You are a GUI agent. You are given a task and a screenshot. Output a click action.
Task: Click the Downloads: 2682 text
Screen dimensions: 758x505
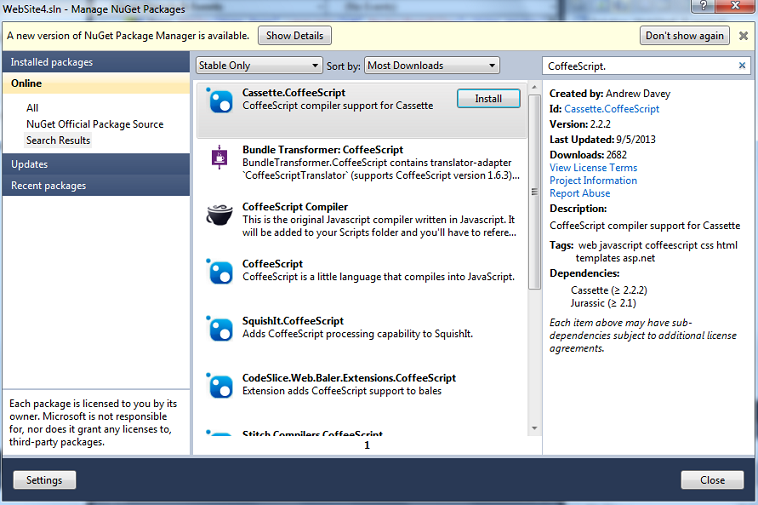(x=588, y=155)
